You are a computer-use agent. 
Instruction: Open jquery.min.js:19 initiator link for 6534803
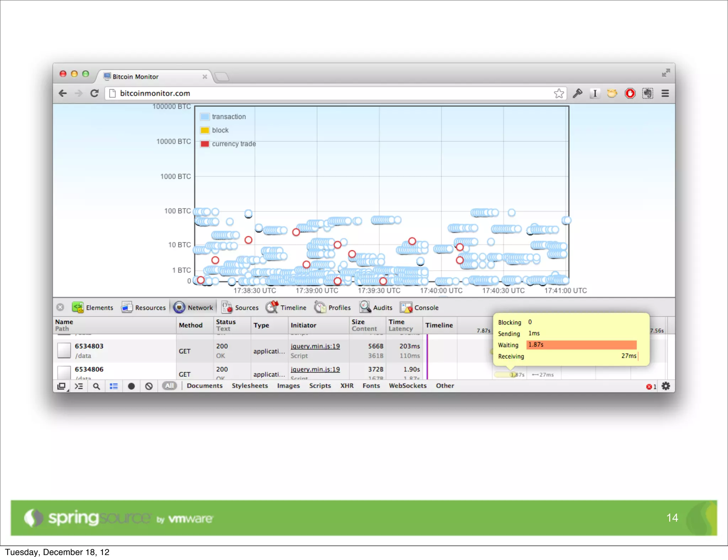(x=315, y=346)
